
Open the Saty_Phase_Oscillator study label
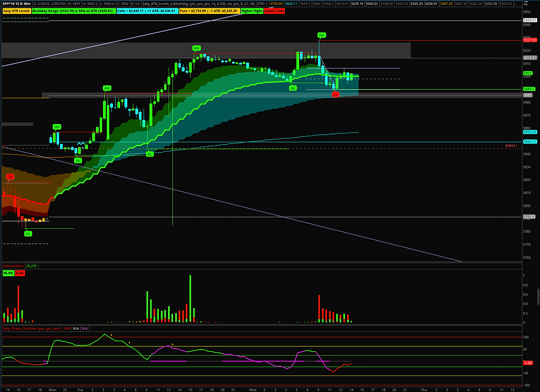click(31, 329)
